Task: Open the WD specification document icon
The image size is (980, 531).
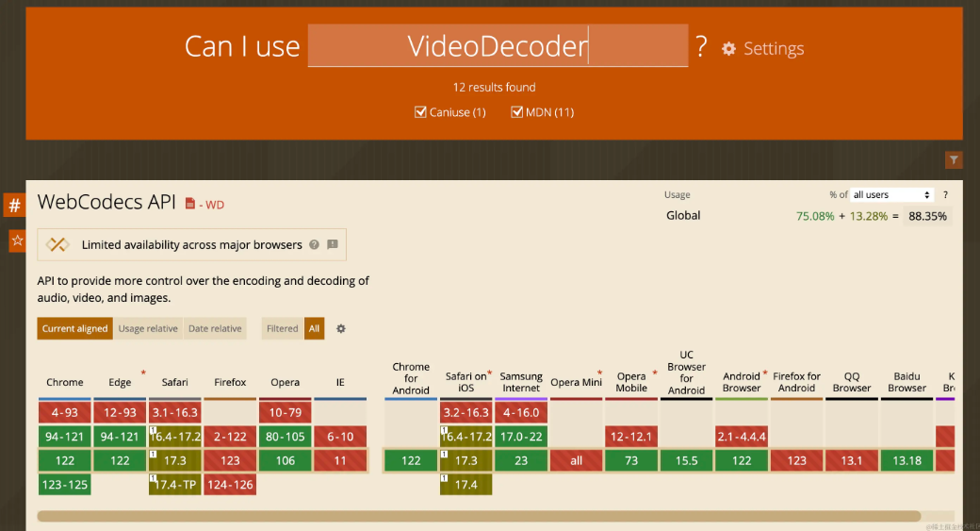Action: coord(190,204)
